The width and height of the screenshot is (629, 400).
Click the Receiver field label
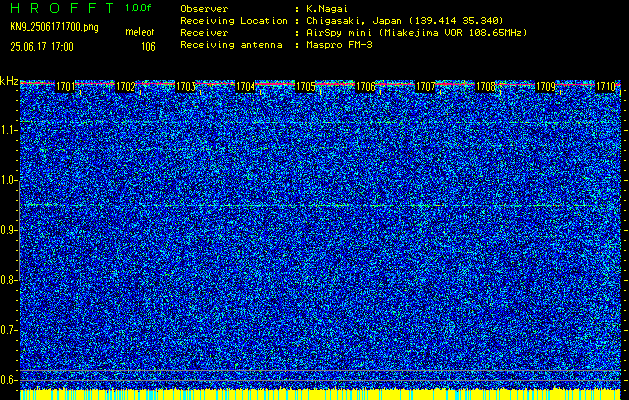204,32
